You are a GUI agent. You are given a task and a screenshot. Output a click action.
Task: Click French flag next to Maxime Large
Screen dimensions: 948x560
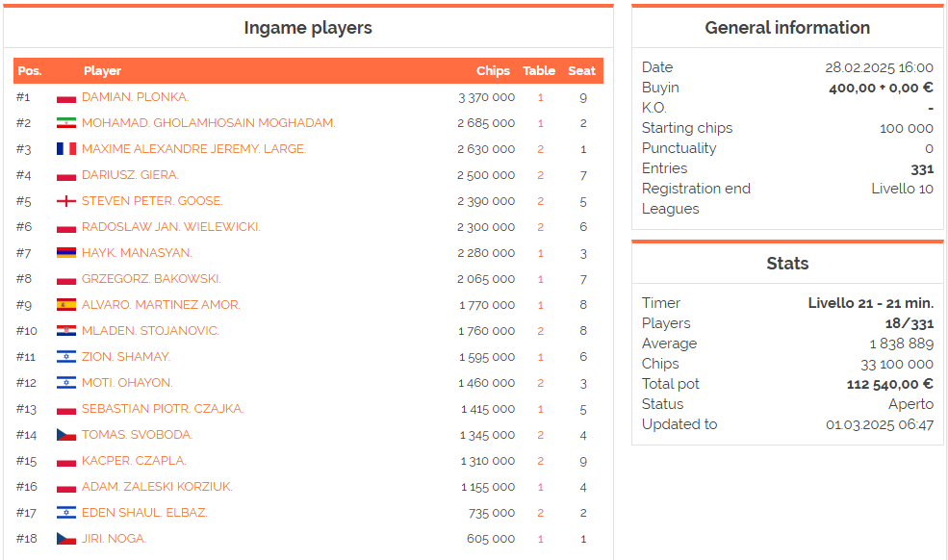(x=65, y=149)
